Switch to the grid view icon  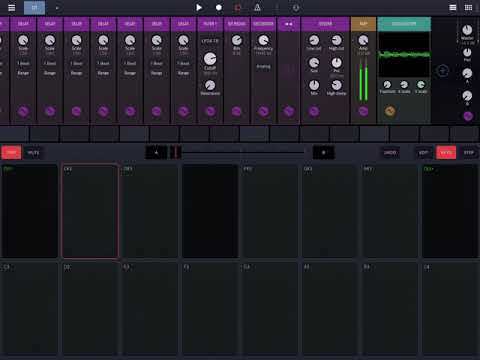click(468, 7)
